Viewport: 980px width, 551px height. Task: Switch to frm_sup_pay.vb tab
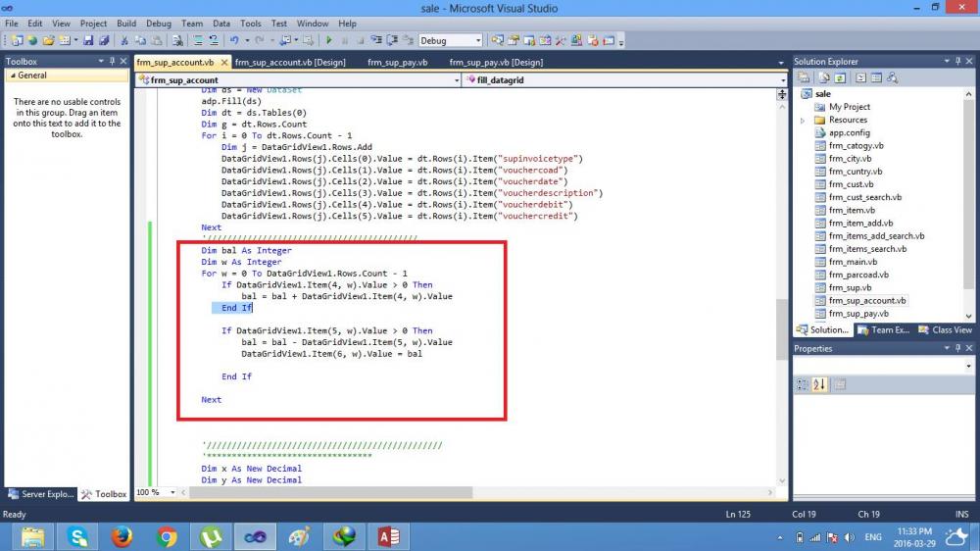398,62
